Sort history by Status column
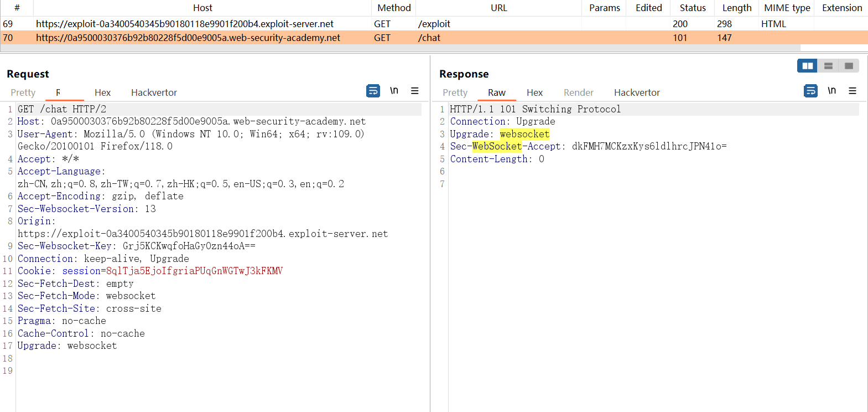 pyautogui.click(x=693, y=8)
